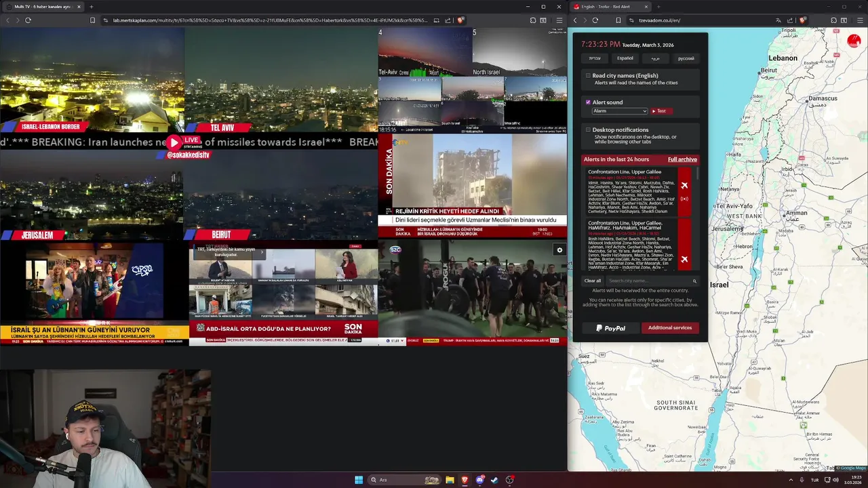Enable Read city names (English)
Screen dimensions: 868x488
pos(588,76)
